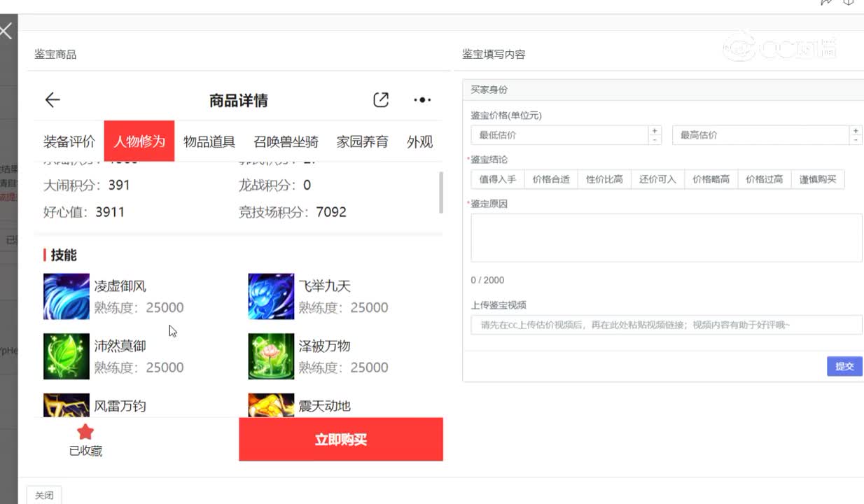Click the video link input field
The image size is (864, 504).
click(665, 325)
